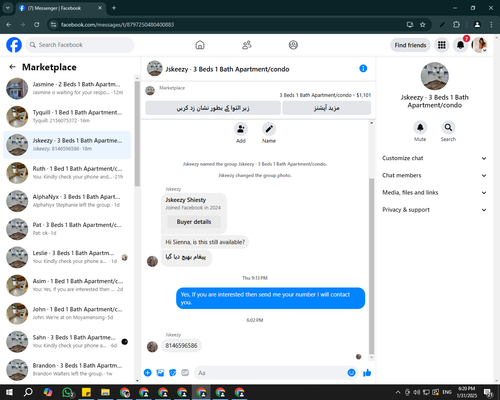The height and width of the screenshot is (400, 500).
Task: Show hidden system tray icons chevron
Action: click(x=398, y=392)
